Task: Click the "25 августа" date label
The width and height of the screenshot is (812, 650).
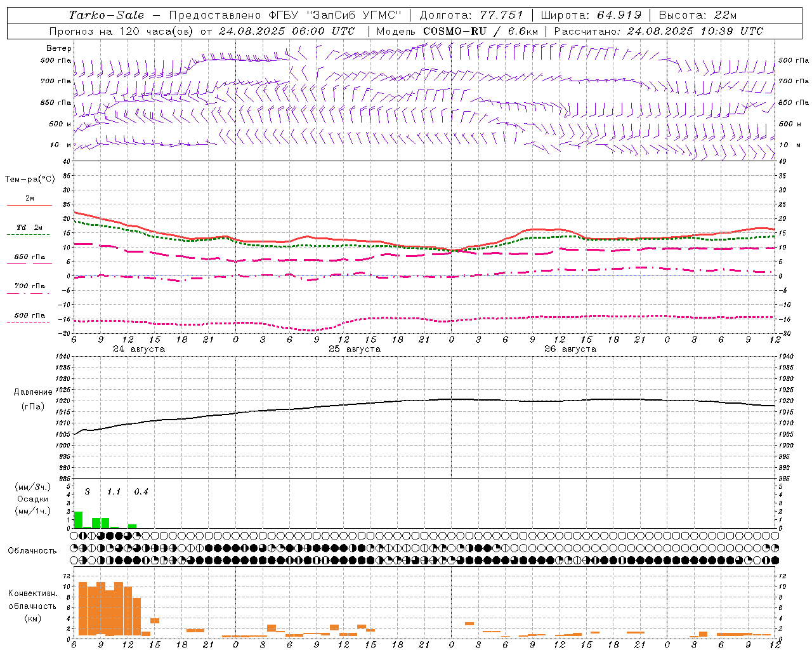Action: coord(355,349)
